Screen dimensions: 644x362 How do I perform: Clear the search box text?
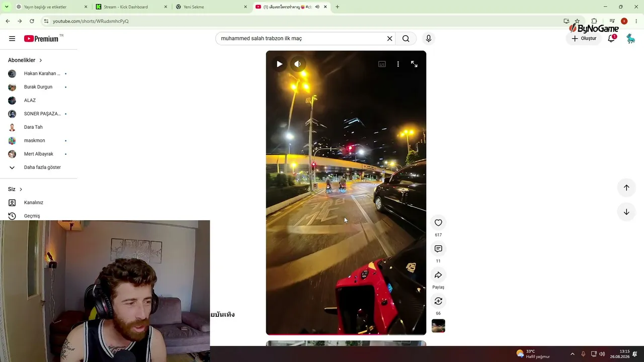[x=389, y=39]
